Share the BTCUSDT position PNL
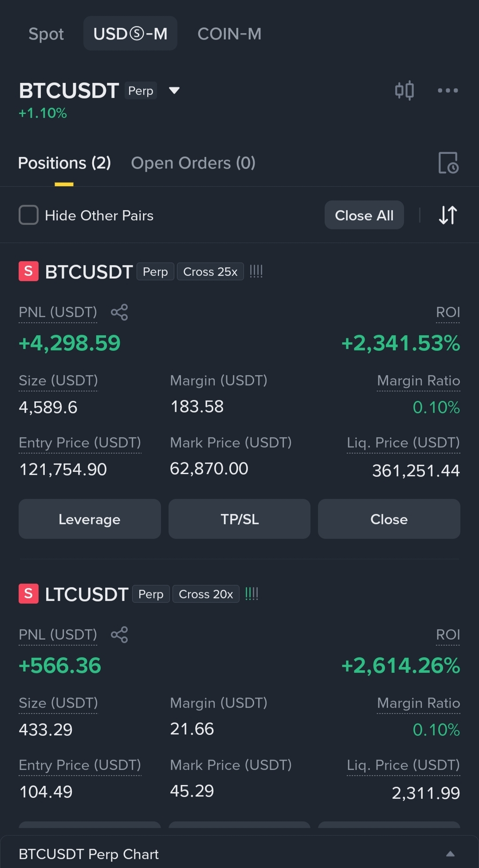This screenshot has height=868, width=479. (119, 312)
